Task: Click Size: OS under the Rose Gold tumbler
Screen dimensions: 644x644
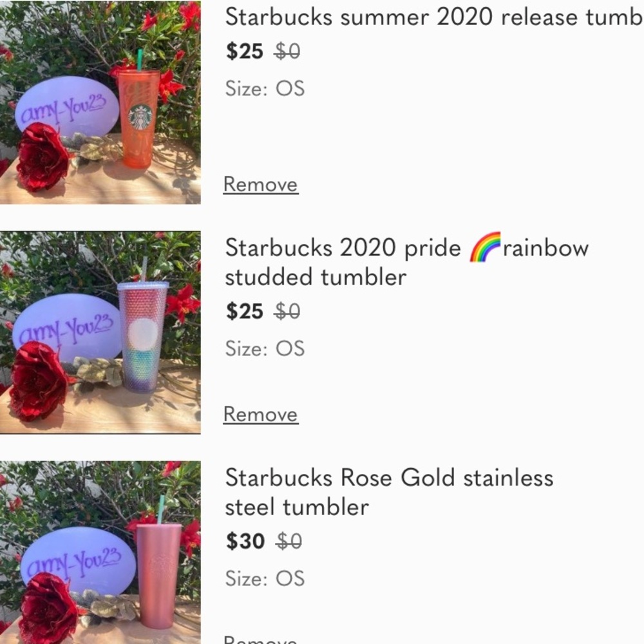Action: [265, 578]
